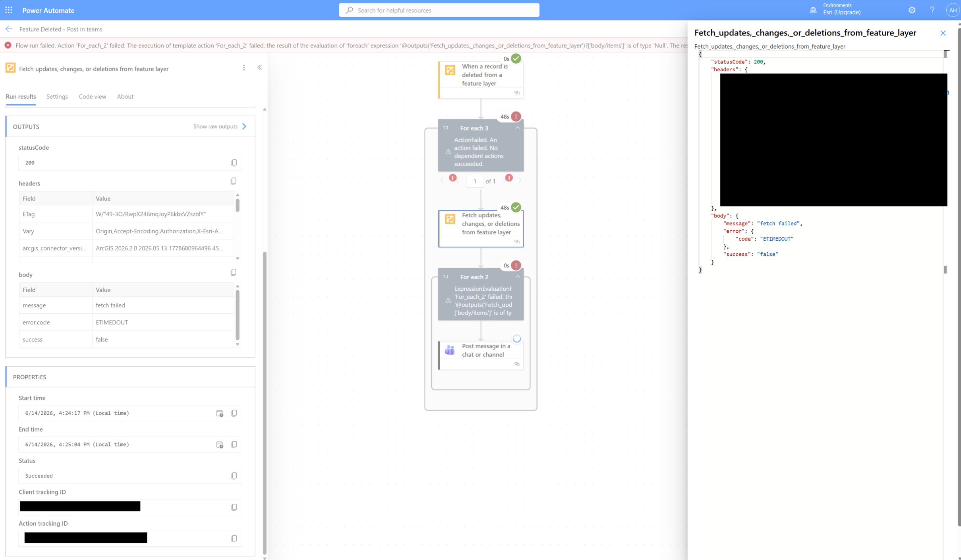Select the 'When a record is deleted' trigger card
Screen dimensions: 961x560
(481, 80)
